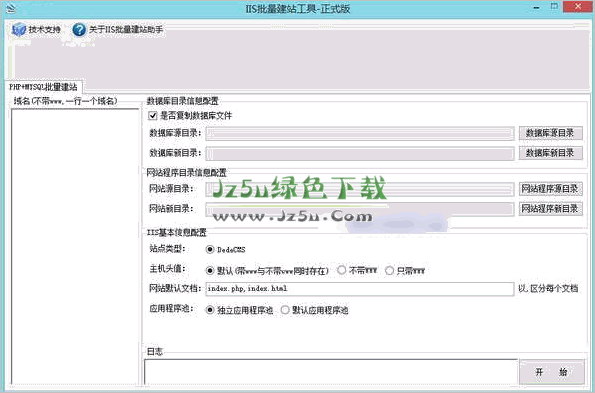Click the IIS基本信息配置 group title
Viewport: 595px width, 393px height.
pyautogui.click(x=177, y=232)
